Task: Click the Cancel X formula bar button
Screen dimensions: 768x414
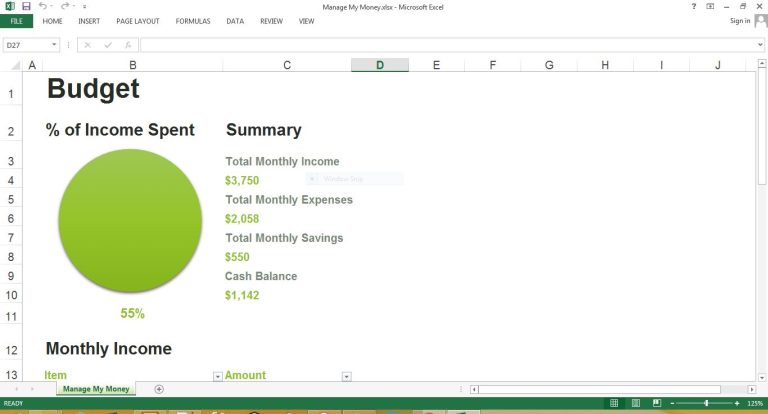Action: pos(88,45)
